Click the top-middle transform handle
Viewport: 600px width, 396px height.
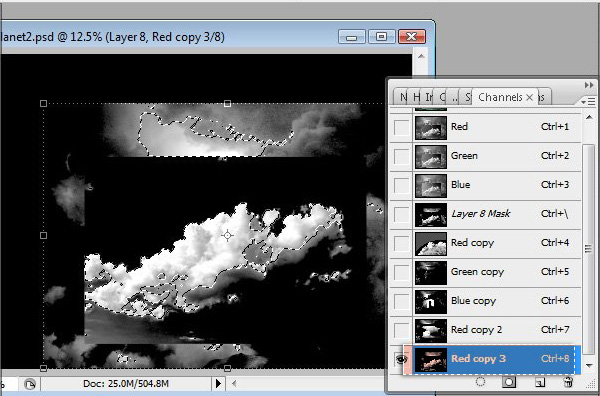pyautogui.click(x=227, y=103)
